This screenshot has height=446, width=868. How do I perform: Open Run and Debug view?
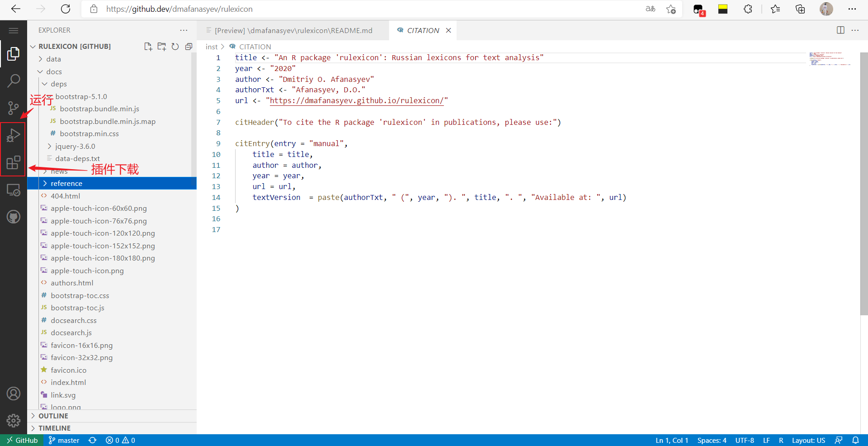point(14,135)
